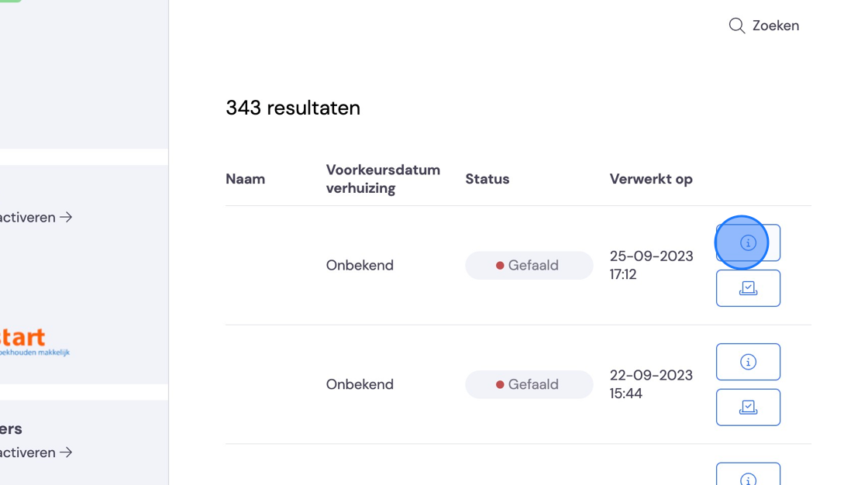This screenshot has width=868, height=485.
Task: Click the 343 resultaten heading
Action: 293,108
